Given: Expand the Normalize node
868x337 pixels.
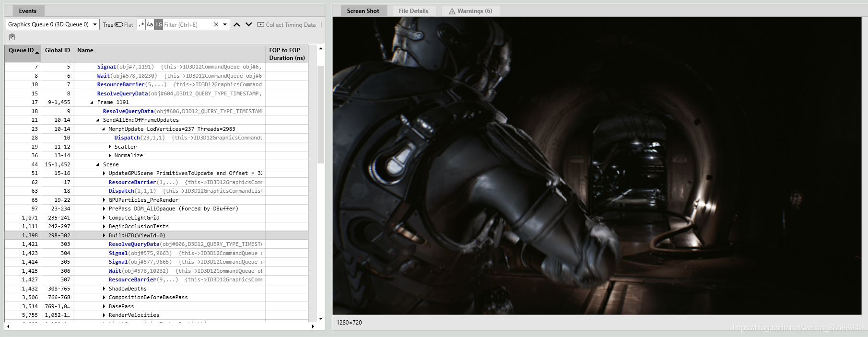Looking at the screenshot, I should point(110,156).
